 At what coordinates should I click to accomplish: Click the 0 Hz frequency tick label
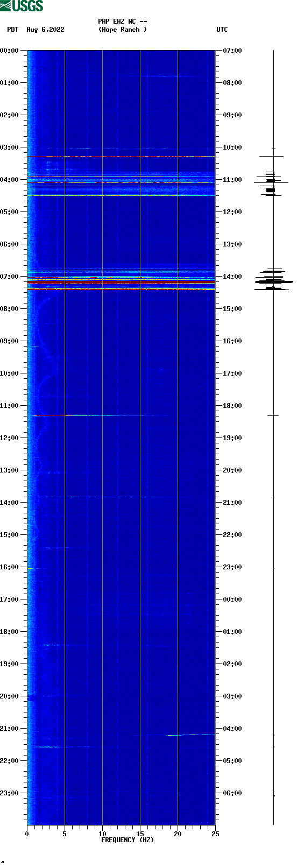click(x=27, y=834)
